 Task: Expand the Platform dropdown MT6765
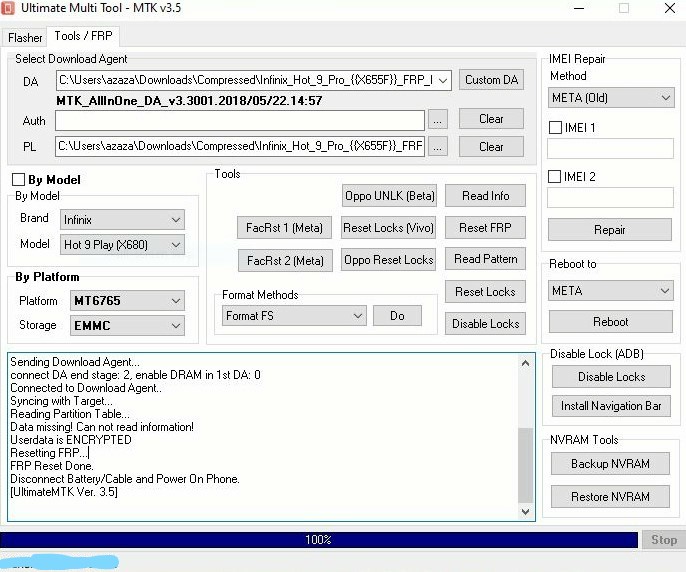pos(127,301)
